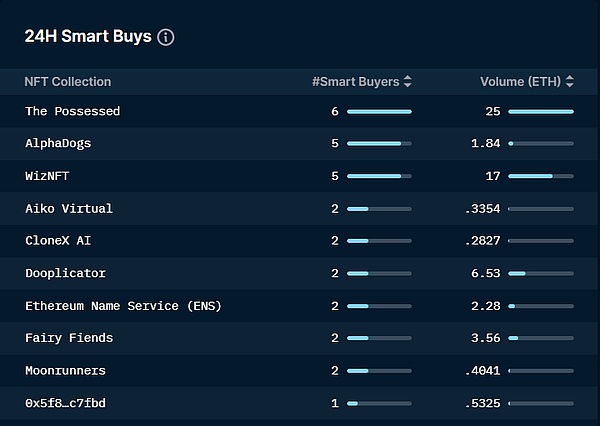Viewport: 600px width, 426px height.
Task: Click the WizNFT volume bar
Action: point(541,176)
